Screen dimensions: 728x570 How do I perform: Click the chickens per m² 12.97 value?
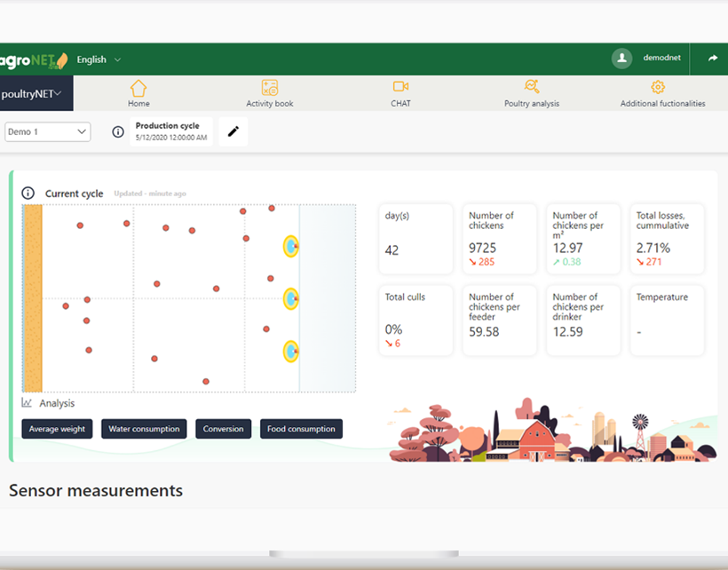[x=567, y=249]
